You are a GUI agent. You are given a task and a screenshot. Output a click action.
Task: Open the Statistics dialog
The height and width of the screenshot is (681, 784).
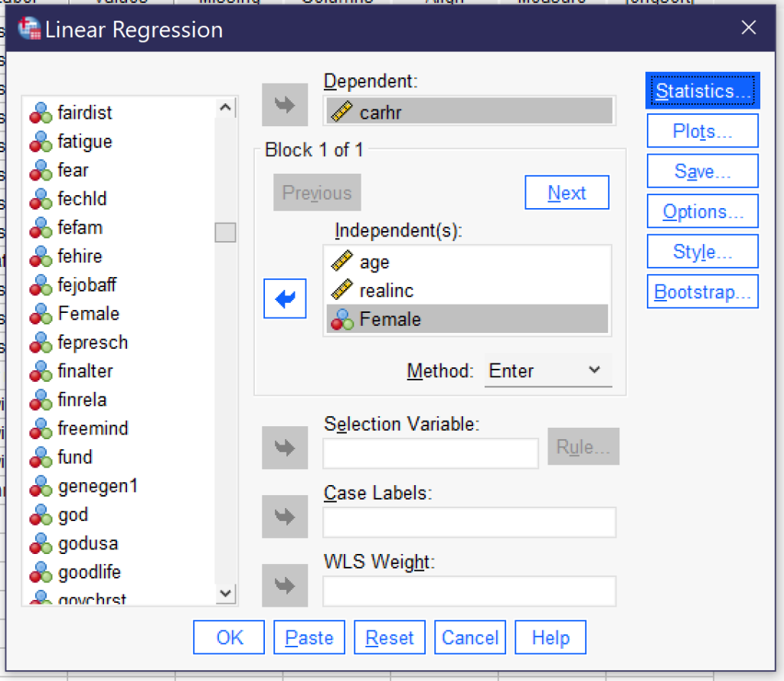702,90
